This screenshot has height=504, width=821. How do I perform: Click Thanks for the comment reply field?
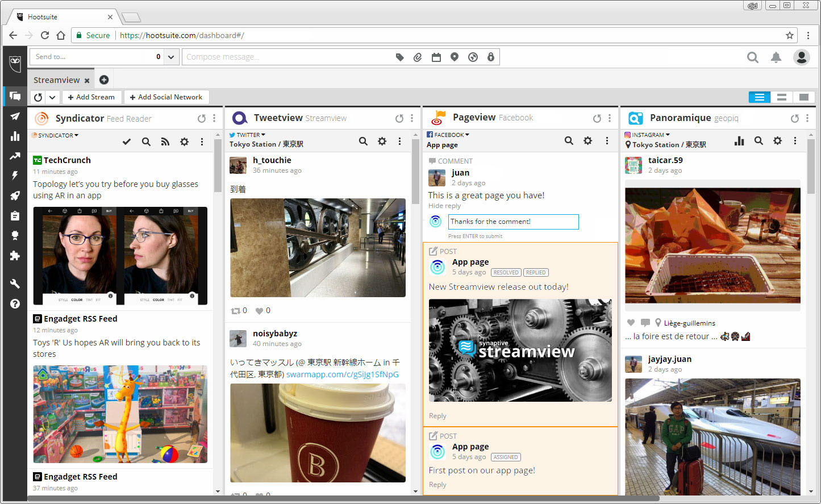[x=514, y=222]
